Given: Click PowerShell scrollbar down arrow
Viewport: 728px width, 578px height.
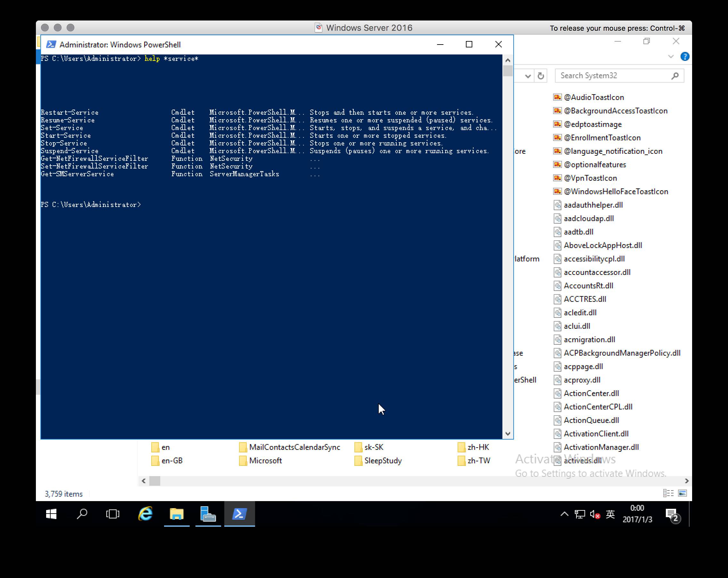Looking at the screenshot, I should coord(508,433).
